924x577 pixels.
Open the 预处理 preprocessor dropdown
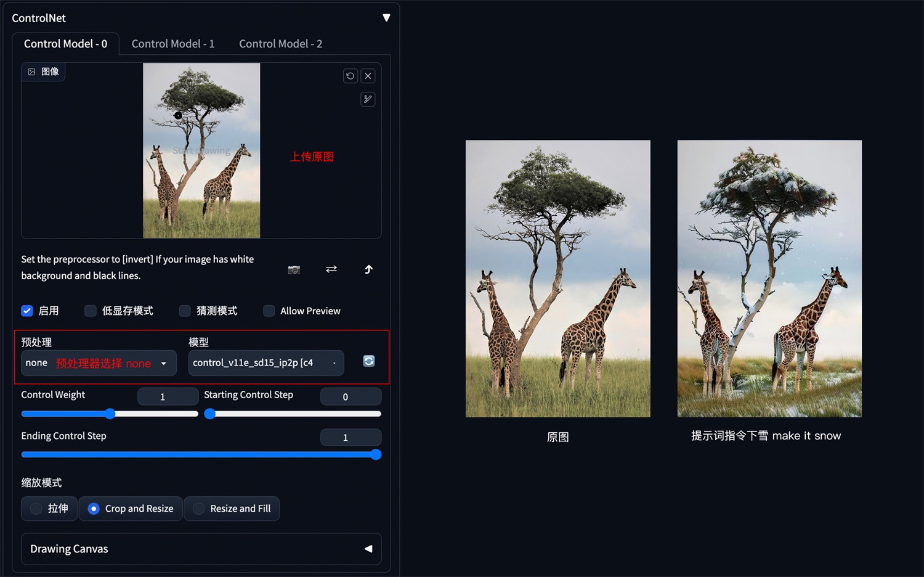coord(99,363)
